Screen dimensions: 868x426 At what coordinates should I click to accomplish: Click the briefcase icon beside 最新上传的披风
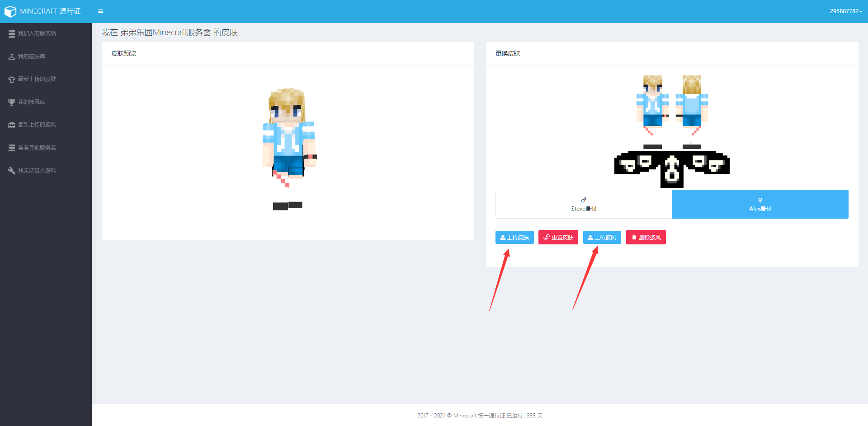tap(12, 125)
